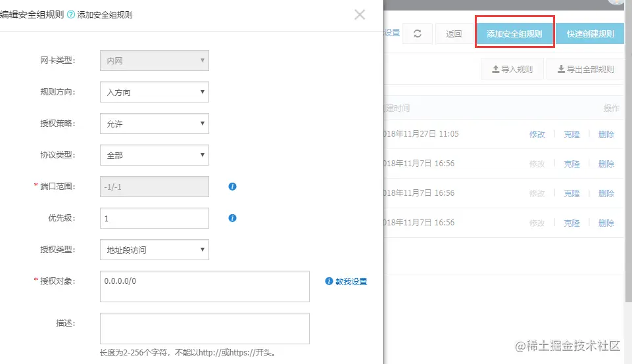Click the 快速创建规则 button

point(590,34)
